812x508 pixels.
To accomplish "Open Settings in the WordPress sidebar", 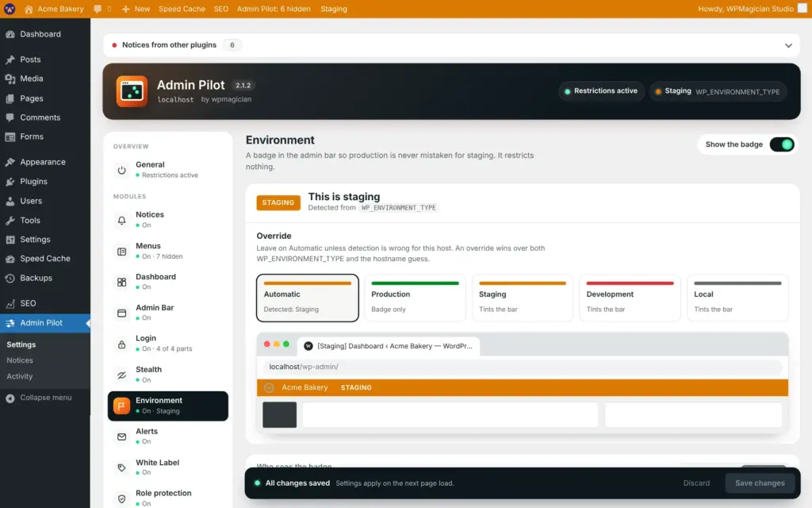I will [45, 240].
